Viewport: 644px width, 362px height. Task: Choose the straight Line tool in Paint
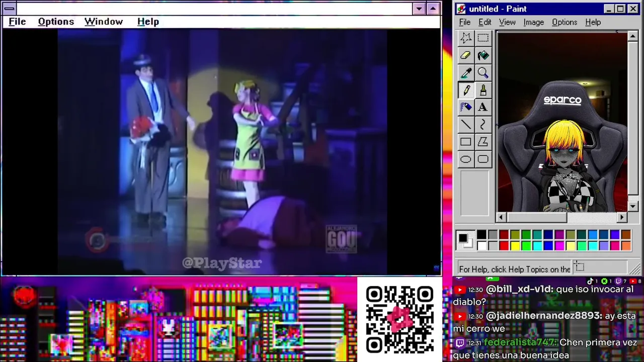coord(466,124)
